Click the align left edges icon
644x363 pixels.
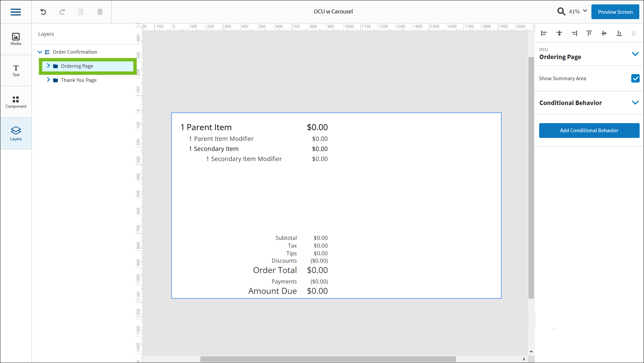[x=544, y=33]
